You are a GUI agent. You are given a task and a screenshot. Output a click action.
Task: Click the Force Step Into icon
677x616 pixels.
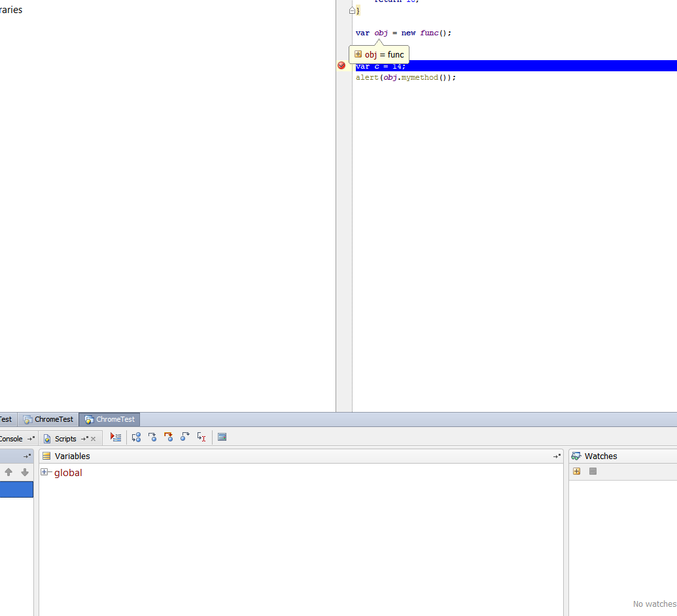click(168, 437)
